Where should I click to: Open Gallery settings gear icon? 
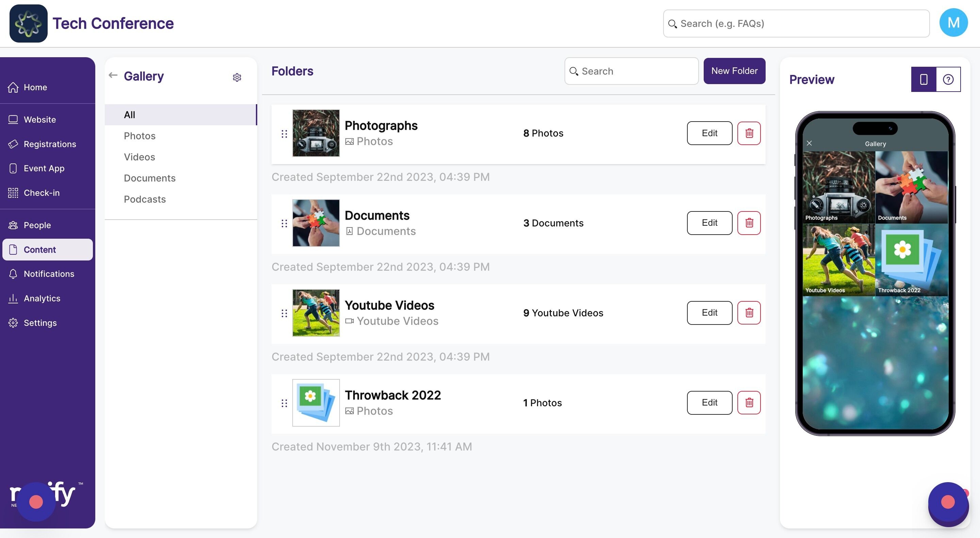click(237, 77)
